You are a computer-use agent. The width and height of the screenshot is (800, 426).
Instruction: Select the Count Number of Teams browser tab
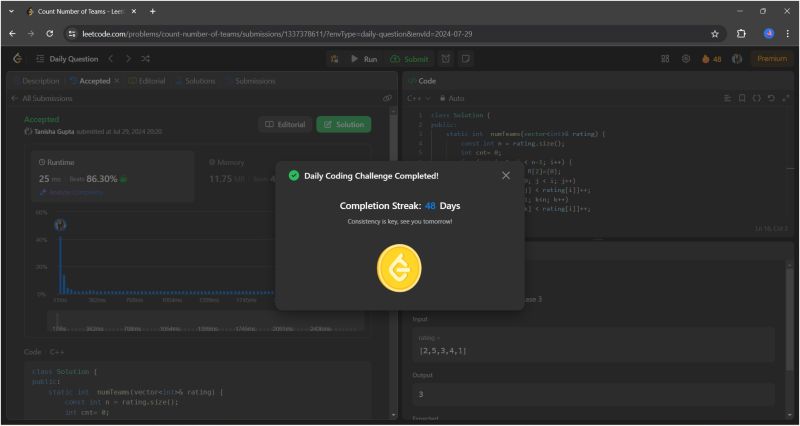(x=82, y=11)
